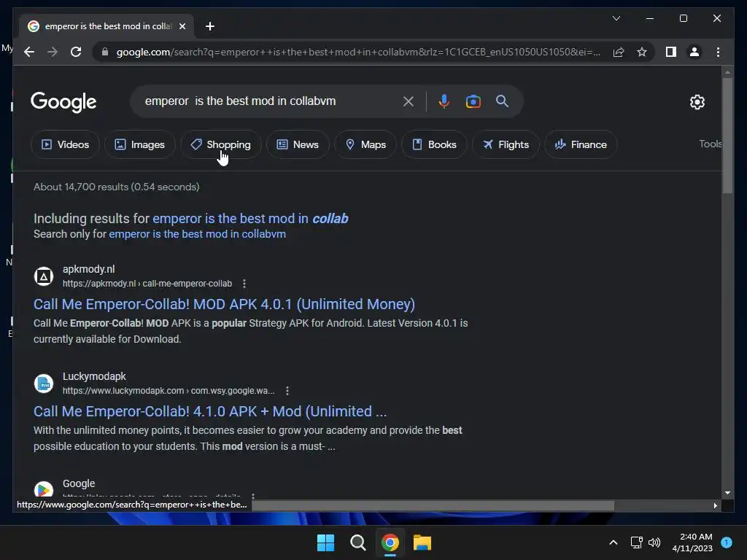Open File Explorer from the taskbar
The image size is (747, 560).
tap(422, 542)
